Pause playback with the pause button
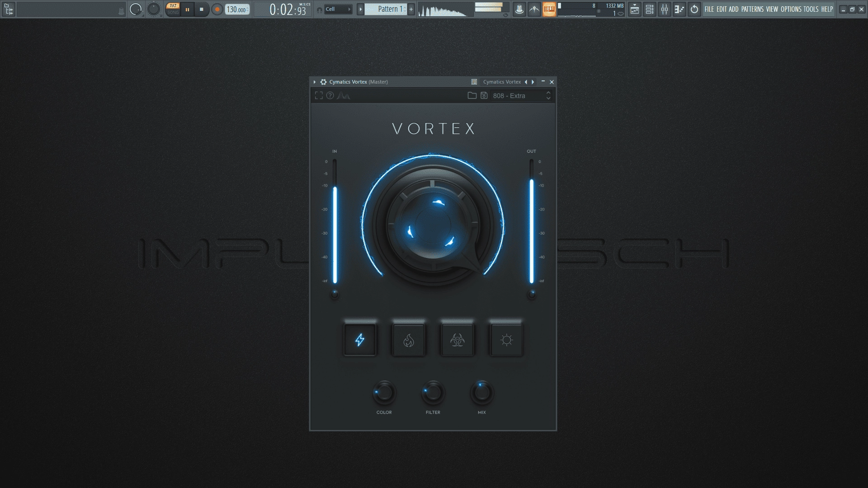 [187, 9]
